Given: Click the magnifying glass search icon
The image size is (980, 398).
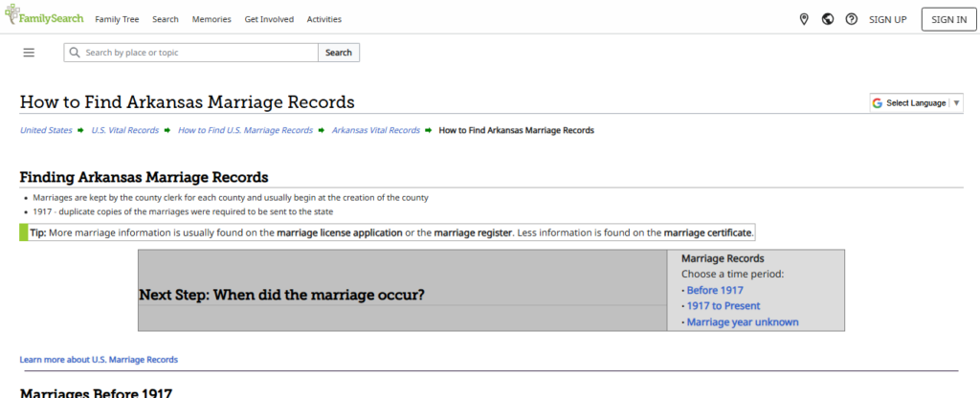Looking at the screenshot, I should click(74, 53).
